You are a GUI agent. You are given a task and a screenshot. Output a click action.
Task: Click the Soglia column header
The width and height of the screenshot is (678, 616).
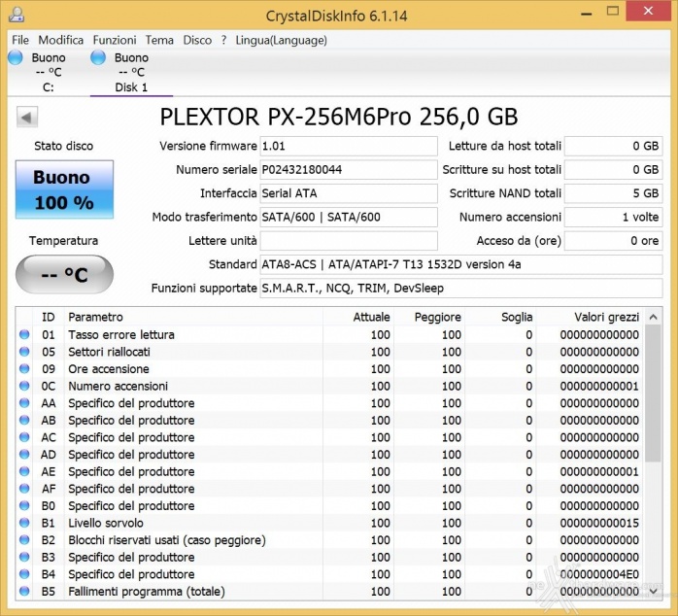pos(500,317)
